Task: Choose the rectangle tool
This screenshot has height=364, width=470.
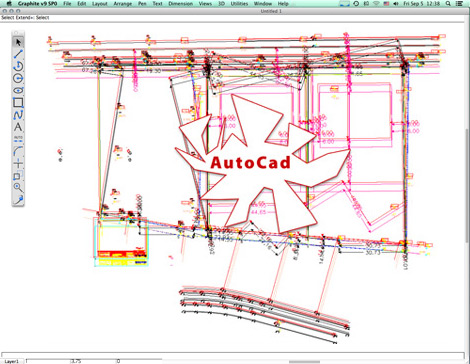Action: (18, 103)
